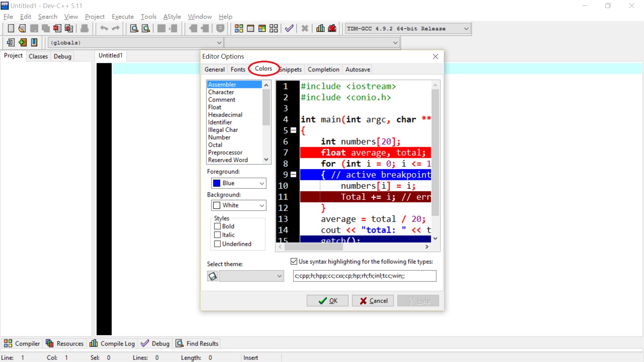Click the Find magnifier toolbar icon

coord(134,28)
